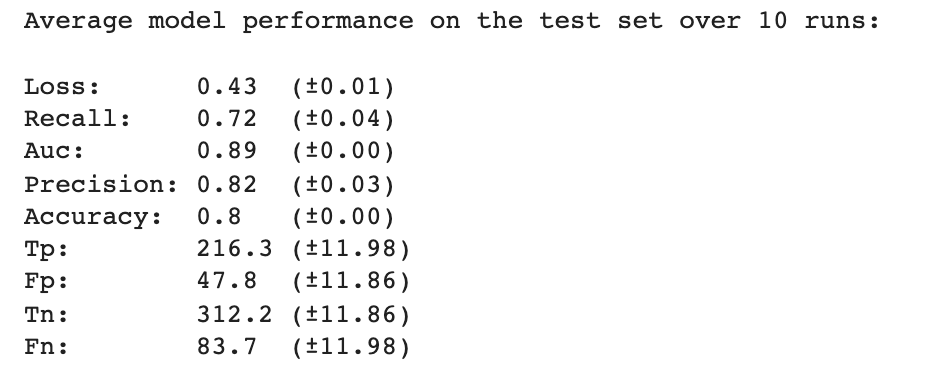Click the Recall label
Image resolution: width=940 pixels, height=380 pixels.
click(x=77, y=119)
